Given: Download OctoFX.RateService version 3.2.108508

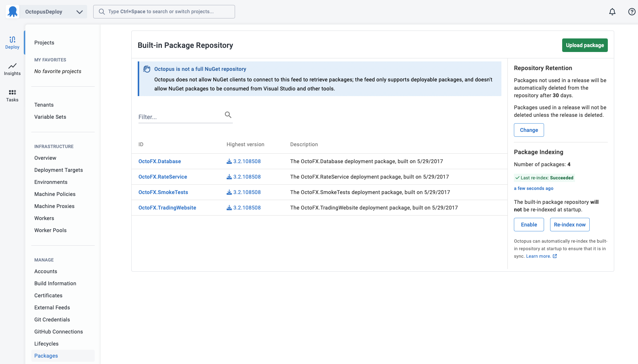Looking at the screenshot, I should 244,177.
